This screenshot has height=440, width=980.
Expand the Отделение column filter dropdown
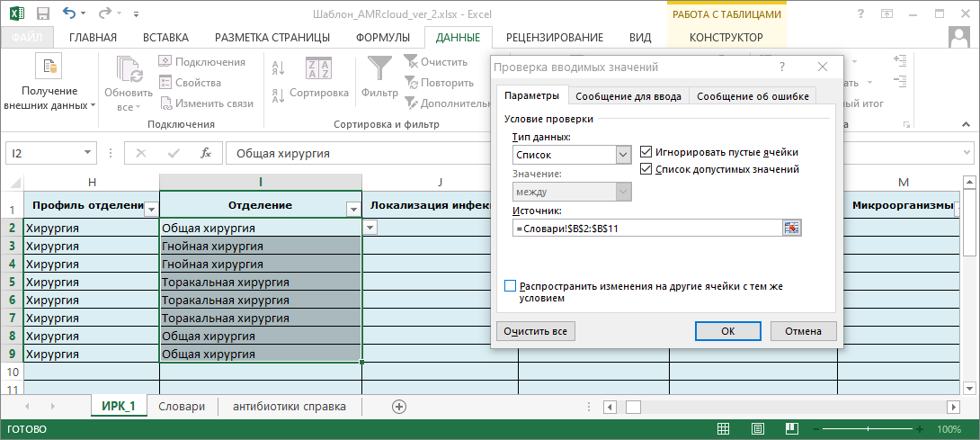[353, 210]
